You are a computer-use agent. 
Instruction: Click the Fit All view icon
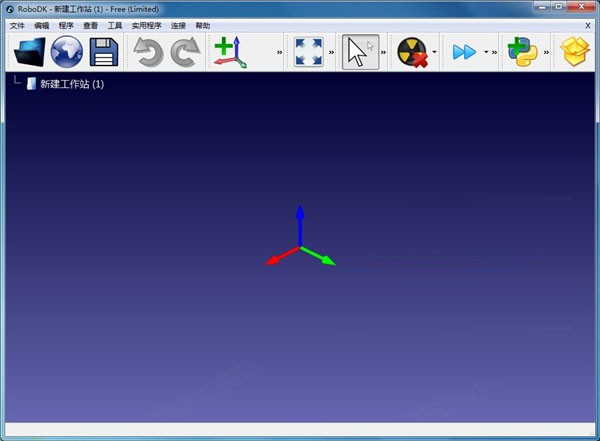click(308, 51)
